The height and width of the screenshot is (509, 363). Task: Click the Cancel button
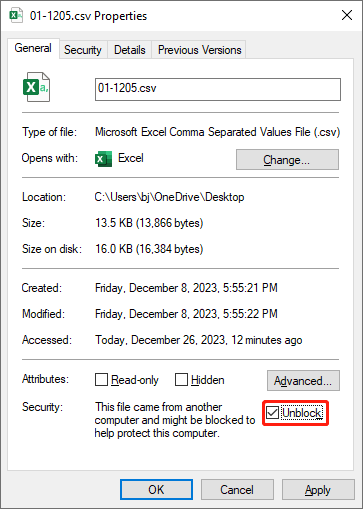237,490
